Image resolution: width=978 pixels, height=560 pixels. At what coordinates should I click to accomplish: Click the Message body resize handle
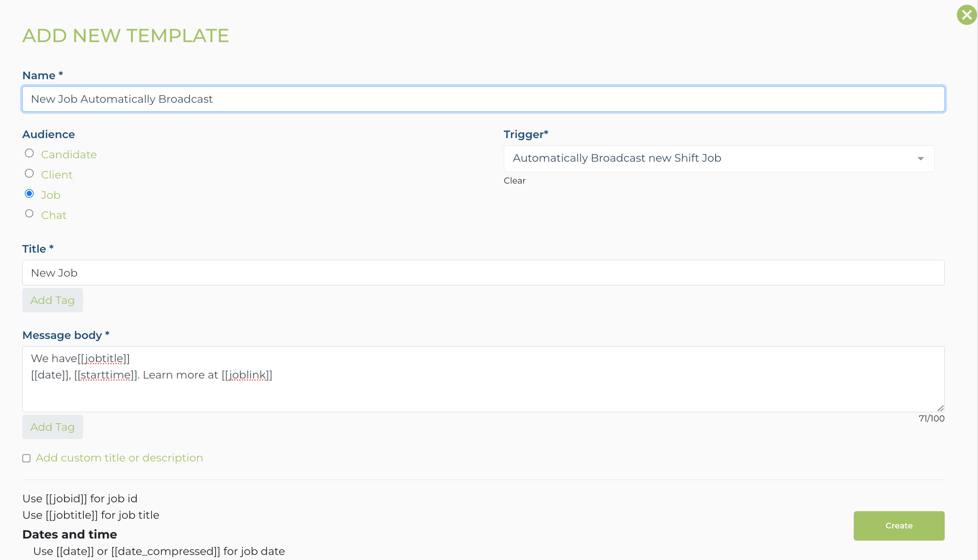click(x=941, y=408)
